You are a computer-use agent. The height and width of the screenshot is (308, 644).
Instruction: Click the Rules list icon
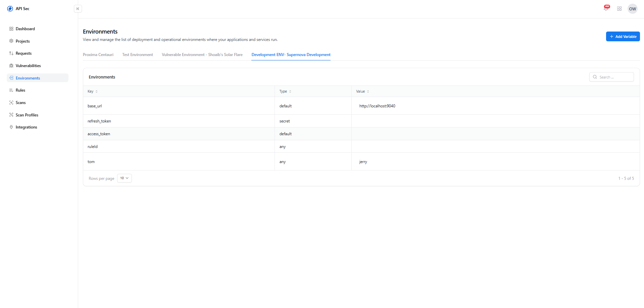(11, 90)
